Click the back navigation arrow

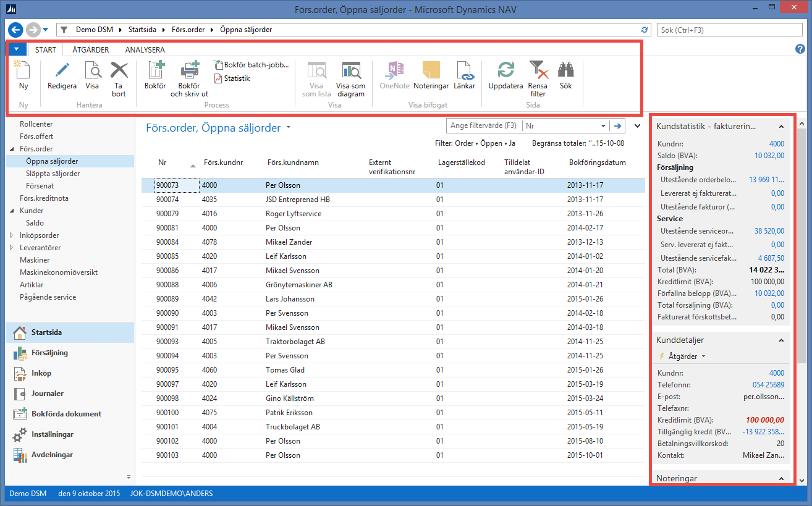click(16, 30)
